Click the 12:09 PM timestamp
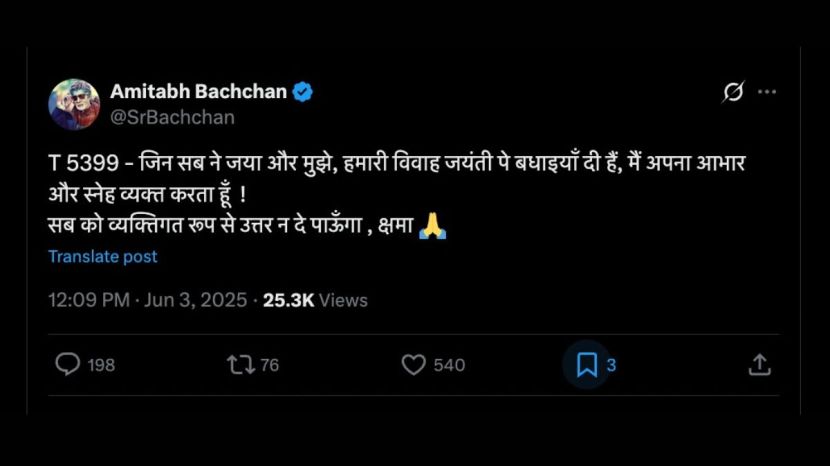The width and height of the screenshot is (830, 466). coord(89,300)
